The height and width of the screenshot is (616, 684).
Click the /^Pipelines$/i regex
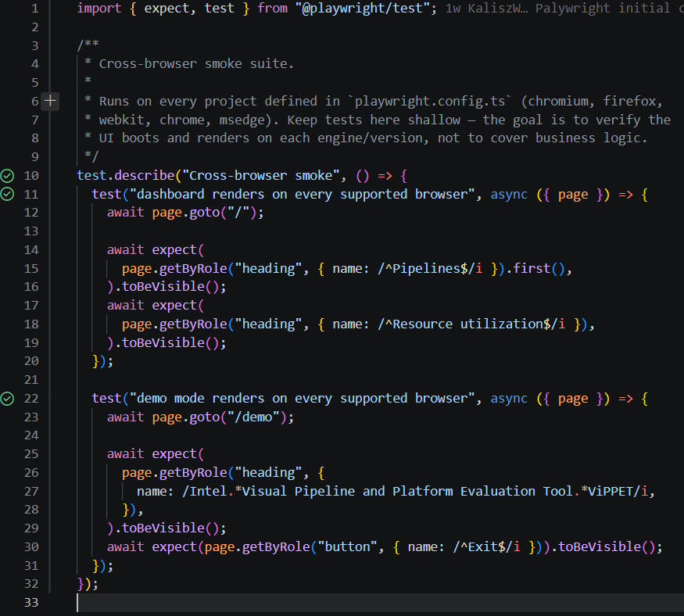430,268
